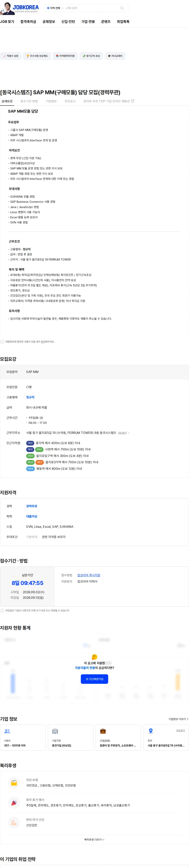Switch to the 추천공고 tab

tap(70, 101)
